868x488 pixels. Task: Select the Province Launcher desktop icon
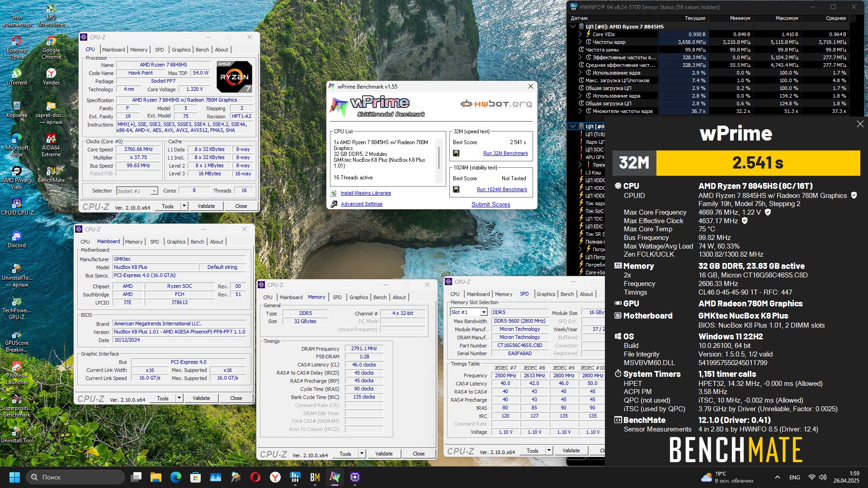pos(17,373)
